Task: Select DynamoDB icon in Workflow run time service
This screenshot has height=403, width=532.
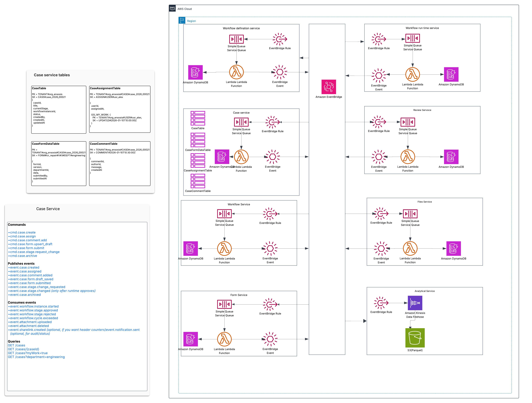Action: (451, 74)
